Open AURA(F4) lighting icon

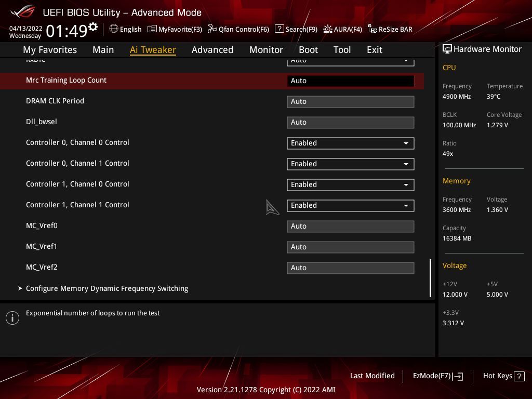[327, 29]
